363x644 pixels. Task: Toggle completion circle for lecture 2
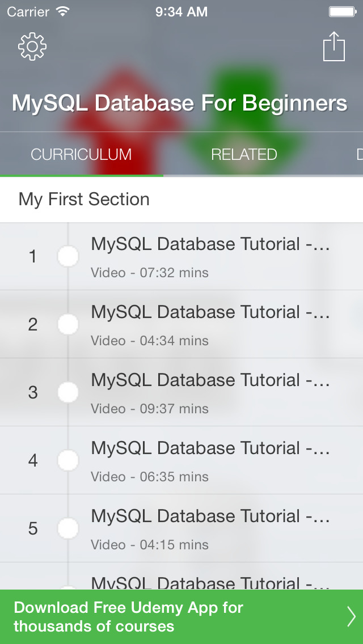[x=68, y=324]
